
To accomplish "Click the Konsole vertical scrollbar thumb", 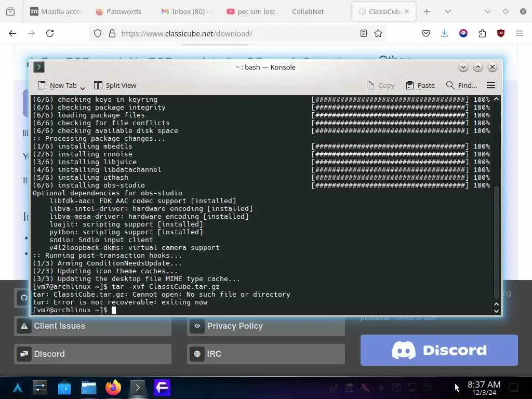I will (x=496, y=242).
